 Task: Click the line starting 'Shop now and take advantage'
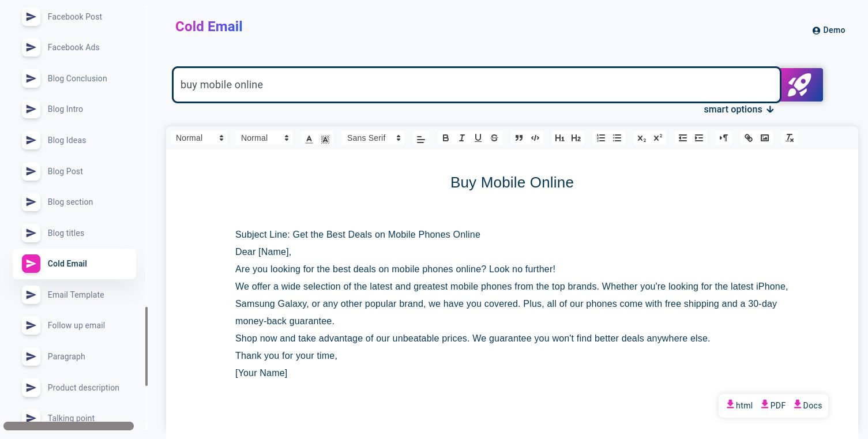coord(472,338)
